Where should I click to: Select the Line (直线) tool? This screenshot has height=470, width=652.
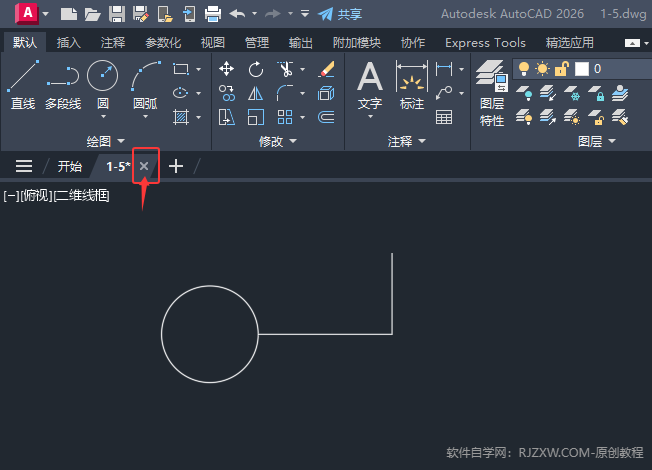(23, 85)
